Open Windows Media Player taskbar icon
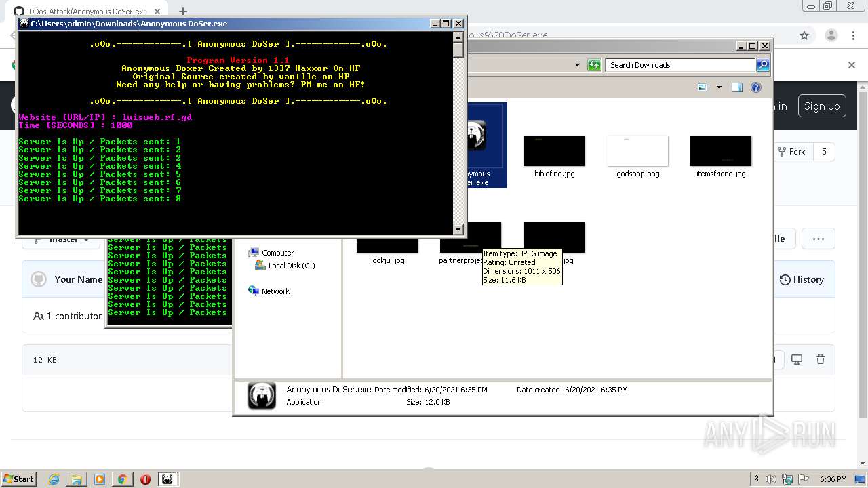 pyautogui.click(x=100, y=479)
